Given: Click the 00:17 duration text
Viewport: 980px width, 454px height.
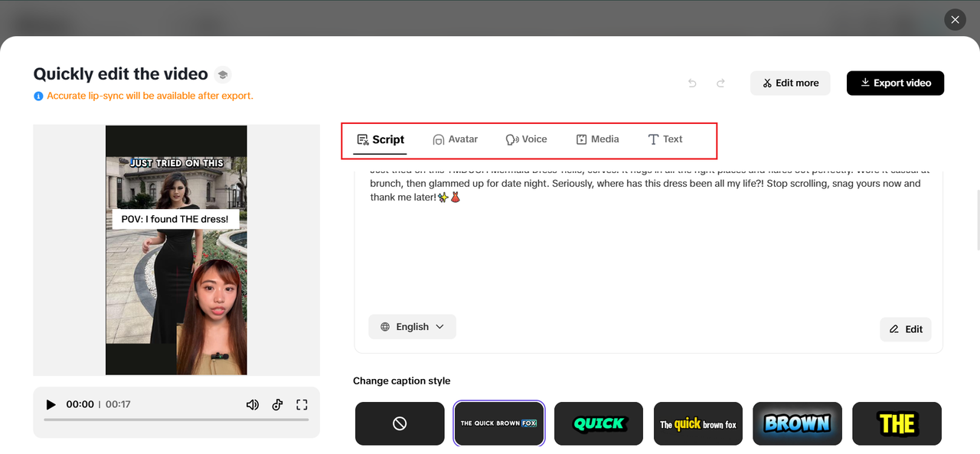Looking at the screenshot, I should click(118, 404).
